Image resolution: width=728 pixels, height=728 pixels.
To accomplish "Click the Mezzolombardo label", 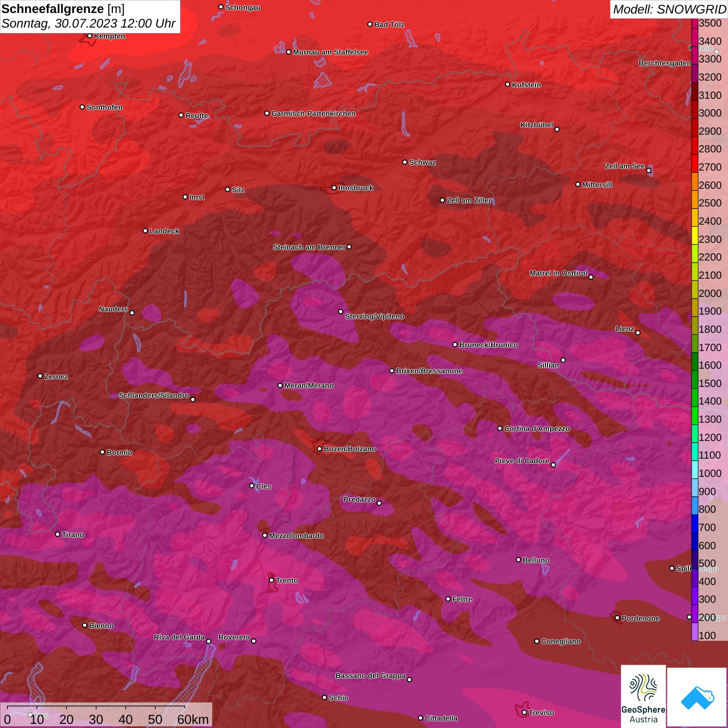I will click(296, 536).
